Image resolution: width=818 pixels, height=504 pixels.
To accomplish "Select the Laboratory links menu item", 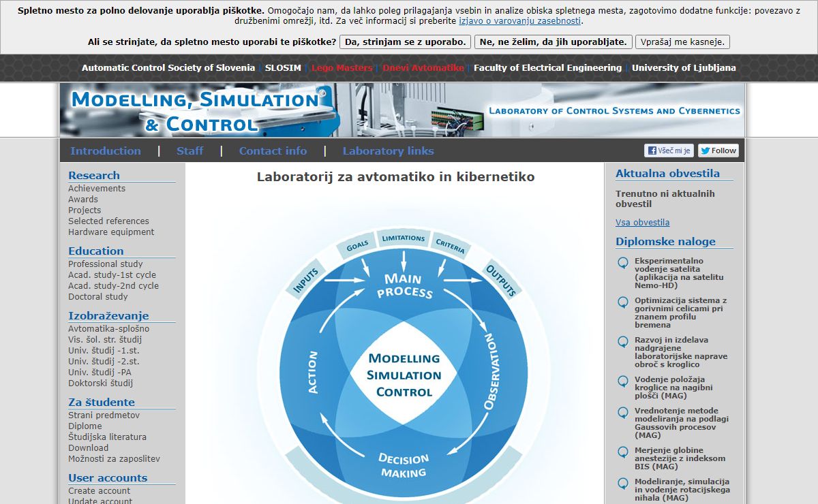I will click(x=388, y=151).
